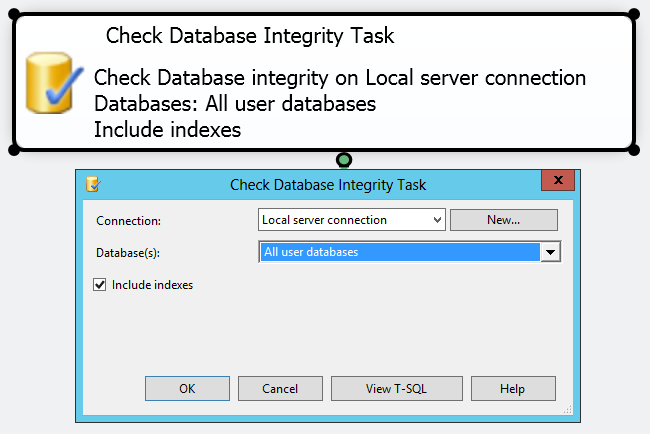Screen dimensions: 650x434
Task: Click the resize grip at dialog corner
Action: click(568, 409)
